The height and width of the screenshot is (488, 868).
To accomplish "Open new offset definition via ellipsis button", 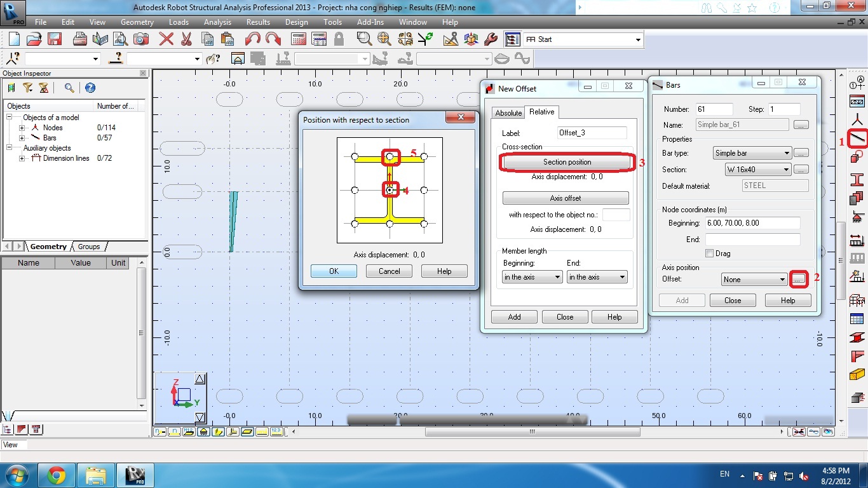I will pyautogui.click(x=799, y=279).
